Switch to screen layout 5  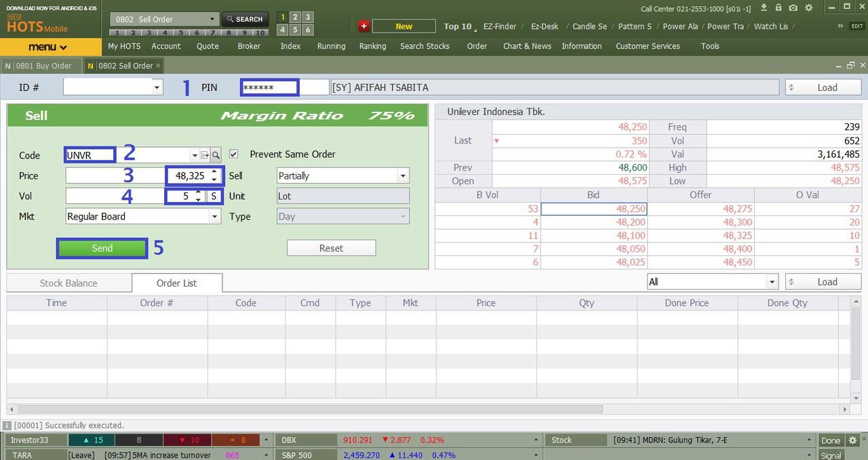(x=295, y=30)
